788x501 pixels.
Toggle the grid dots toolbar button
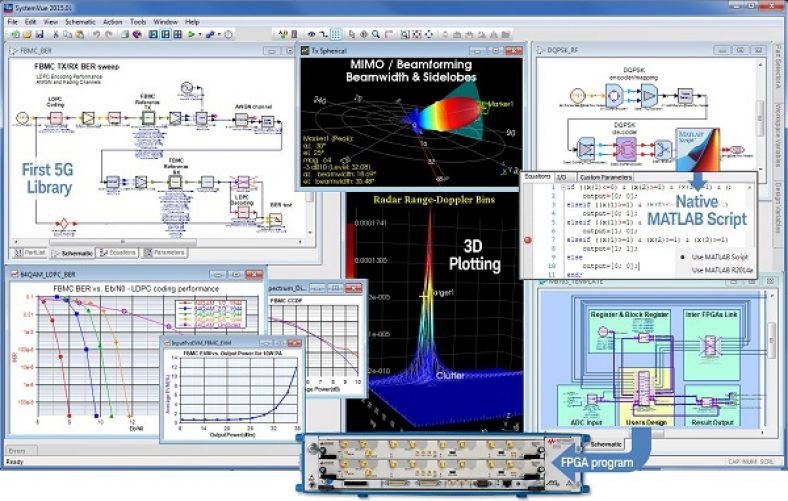[336, 34]
